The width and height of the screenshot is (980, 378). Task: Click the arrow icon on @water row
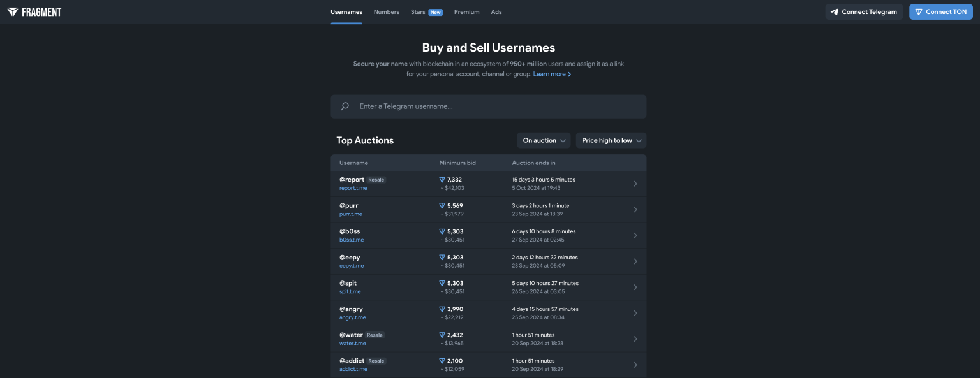point(635,339)
